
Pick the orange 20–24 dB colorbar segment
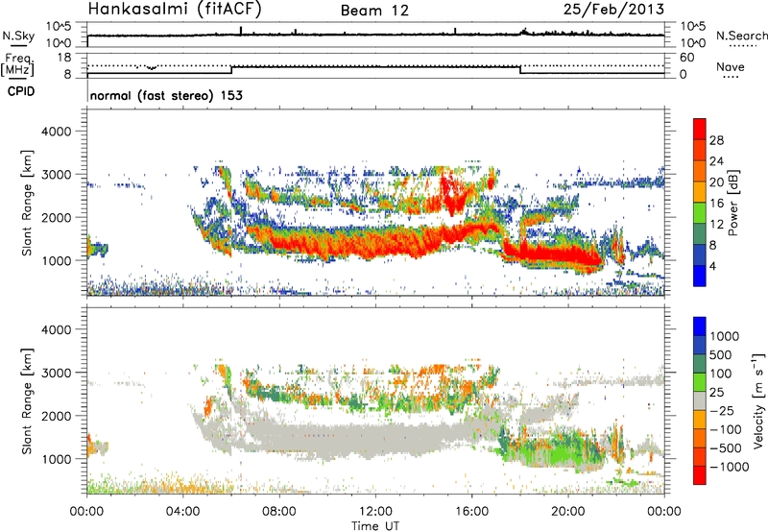pyautogui.click(x=700, y=171)
